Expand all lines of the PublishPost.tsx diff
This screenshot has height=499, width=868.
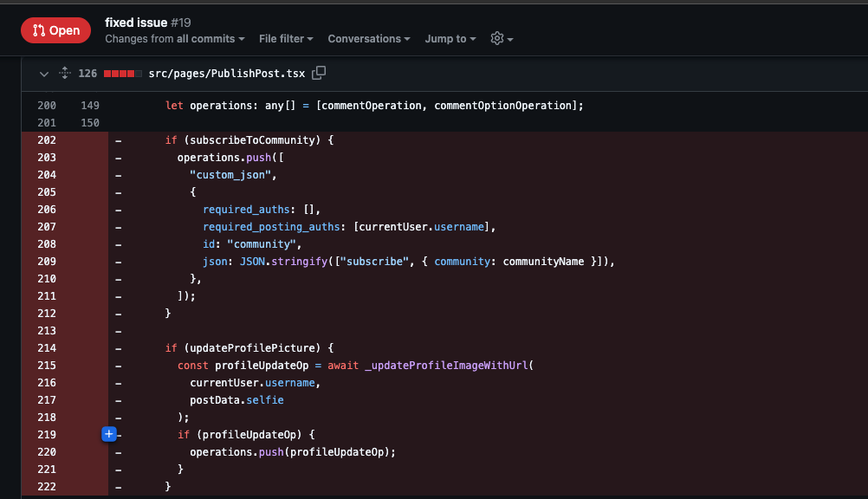[x=64, y=74]
